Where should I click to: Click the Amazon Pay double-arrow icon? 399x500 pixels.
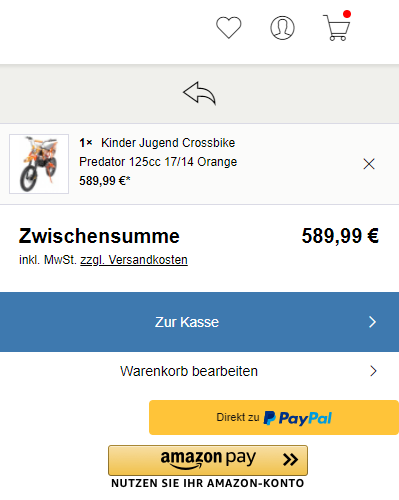click(x=290, y=460)
